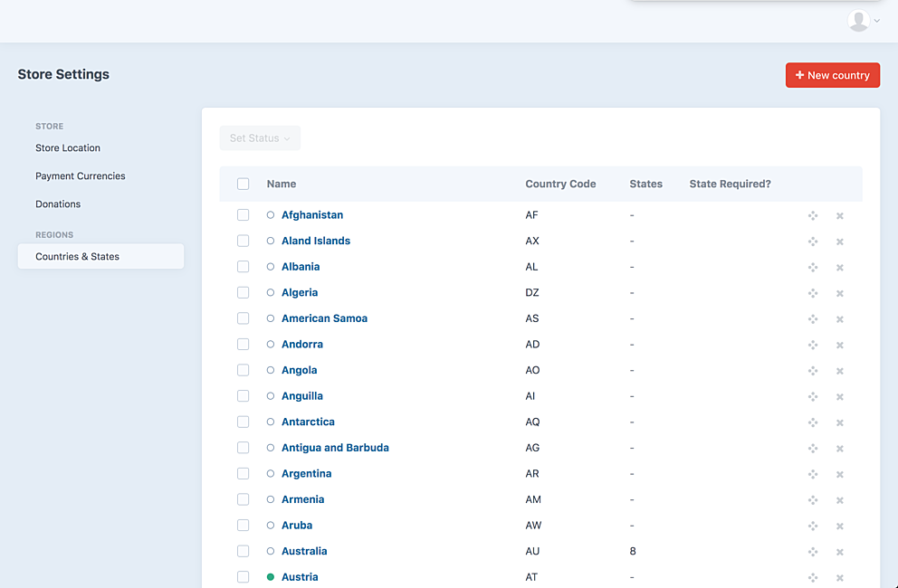The height and width of the screenshot is (588, 898).
Task: Click the user avatar icon
Action: click(858, 21)
